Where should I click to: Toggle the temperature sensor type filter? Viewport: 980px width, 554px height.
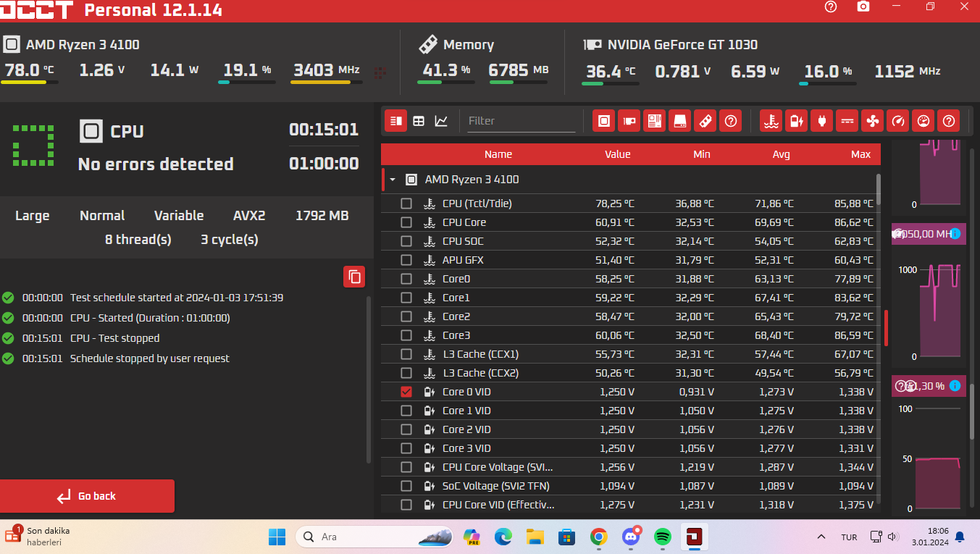(x=771, y=121)
